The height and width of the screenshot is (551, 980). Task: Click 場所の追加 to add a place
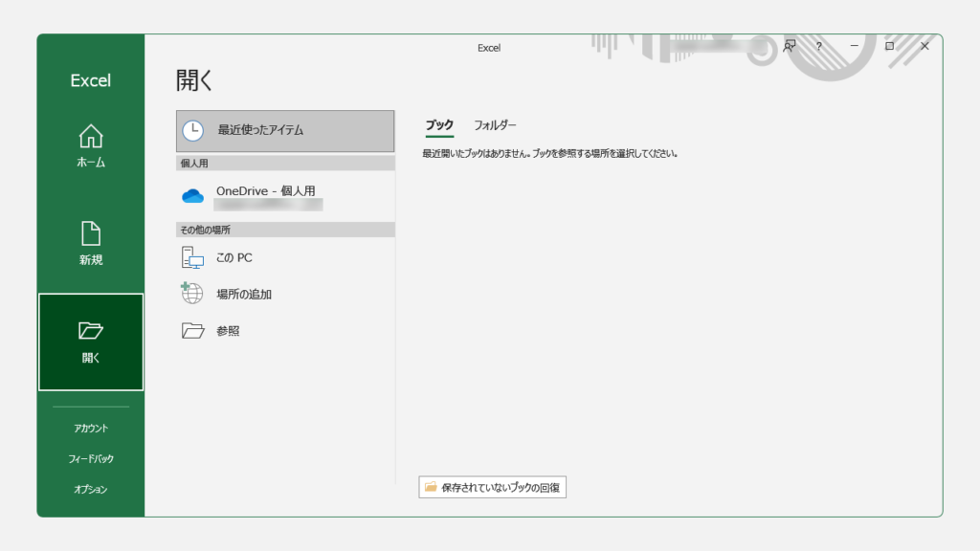point(243,294)
